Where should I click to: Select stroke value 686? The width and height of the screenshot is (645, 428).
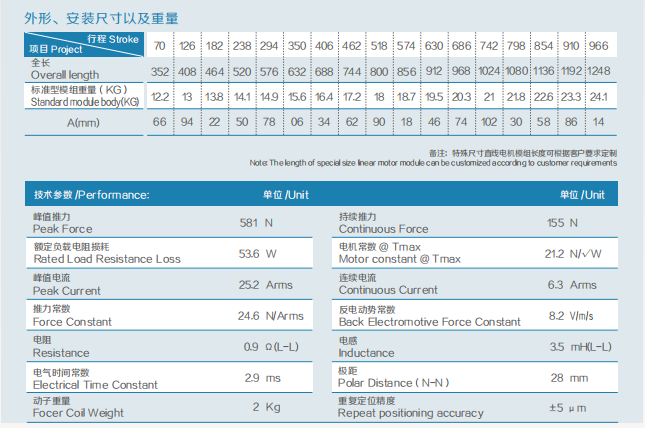point(462,46)
